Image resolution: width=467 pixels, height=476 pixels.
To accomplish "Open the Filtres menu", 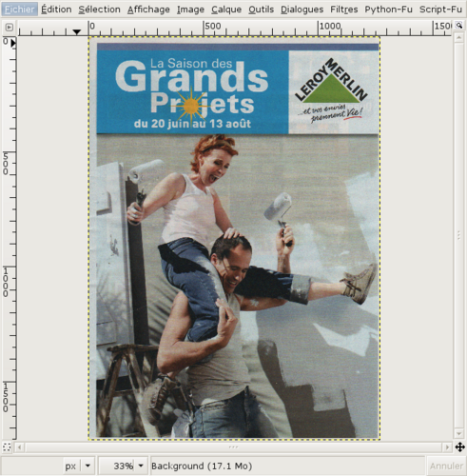I will 344,10.
